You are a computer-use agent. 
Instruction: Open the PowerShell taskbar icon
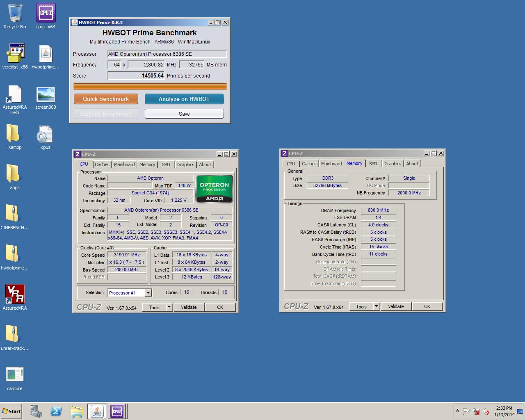[x=56, y=411]
